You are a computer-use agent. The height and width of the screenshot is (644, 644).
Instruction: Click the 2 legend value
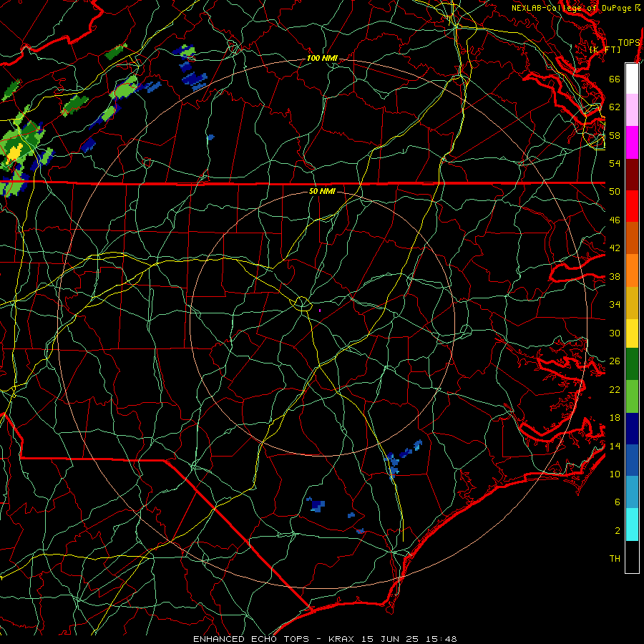click(x=618, y=531)
